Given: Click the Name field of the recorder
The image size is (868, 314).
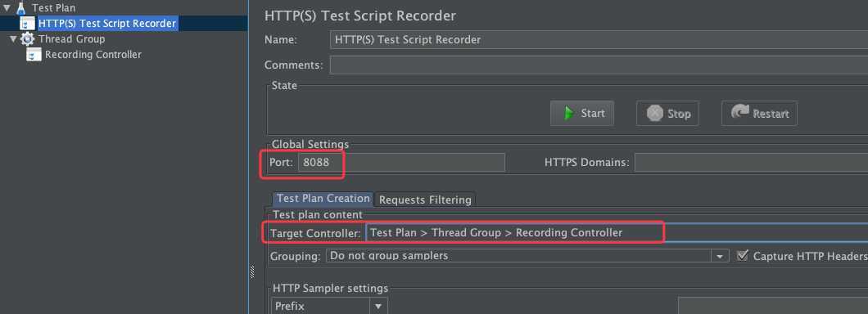Looking at the screenshot, I should [x=599, y=40].
